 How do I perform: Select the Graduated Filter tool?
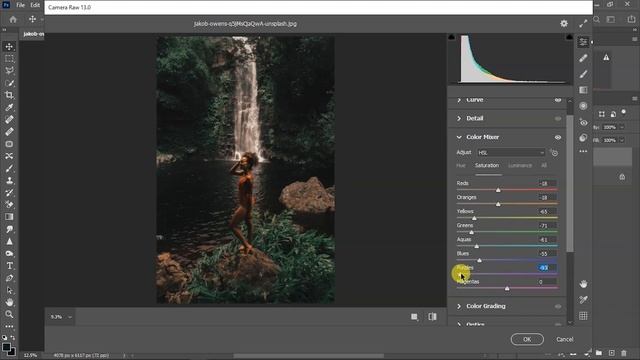click(583, 90)
